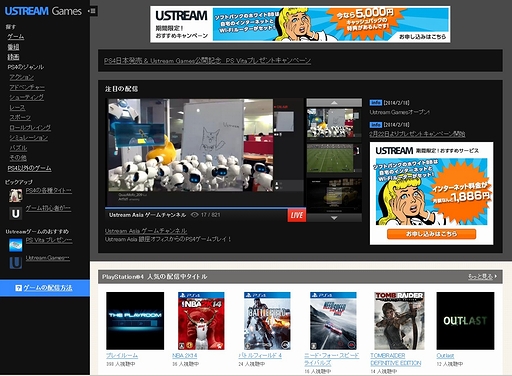Open PS4以外のゲーム link

pos(29,168)
